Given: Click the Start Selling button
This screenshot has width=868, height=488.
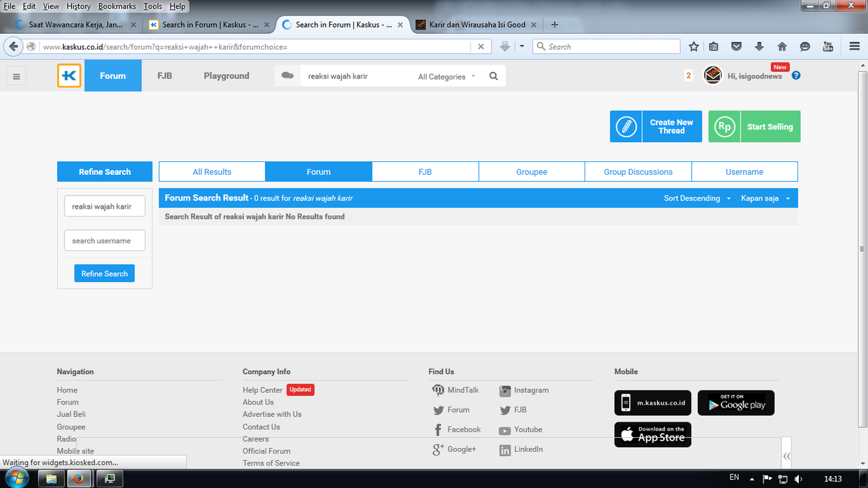Looking at the screenshot, I should [x=754, y=127].
